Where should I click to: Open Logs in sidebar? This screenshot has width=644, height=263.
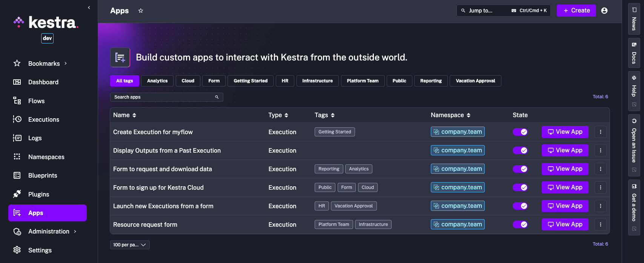pos(48,138)
